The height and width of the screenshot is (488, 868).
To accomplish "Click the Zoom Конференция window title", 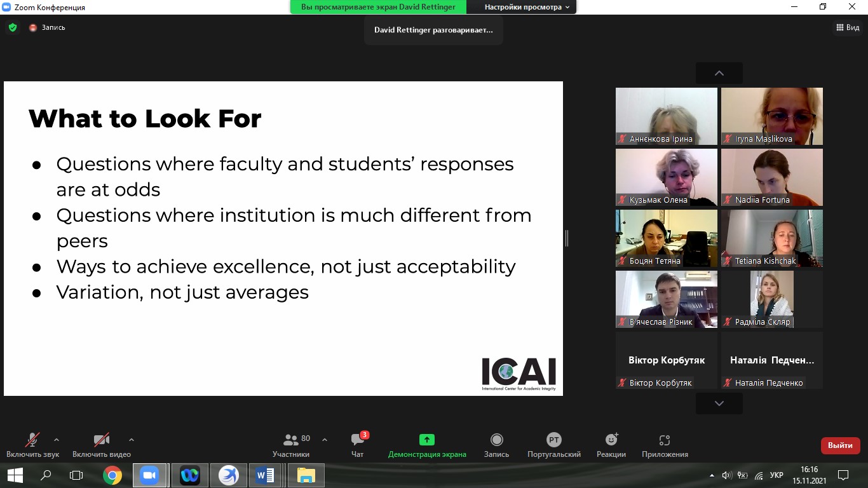I will [x=49, y=7].
